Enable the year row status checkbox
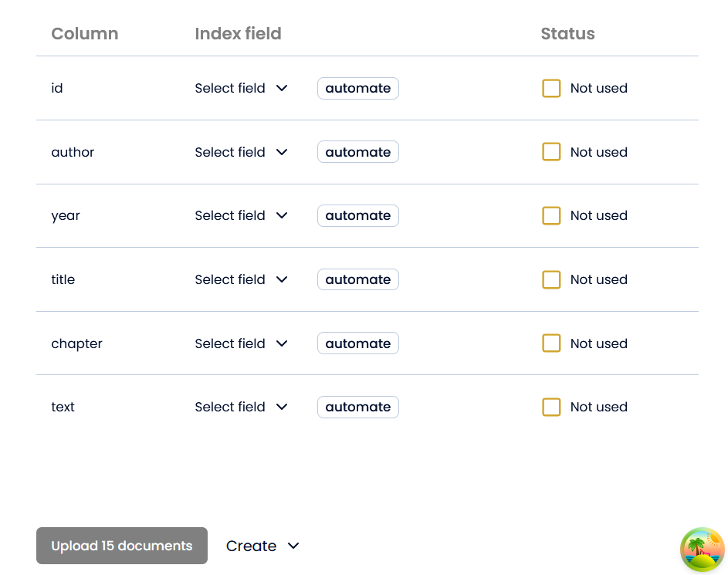 pos(551,216)
